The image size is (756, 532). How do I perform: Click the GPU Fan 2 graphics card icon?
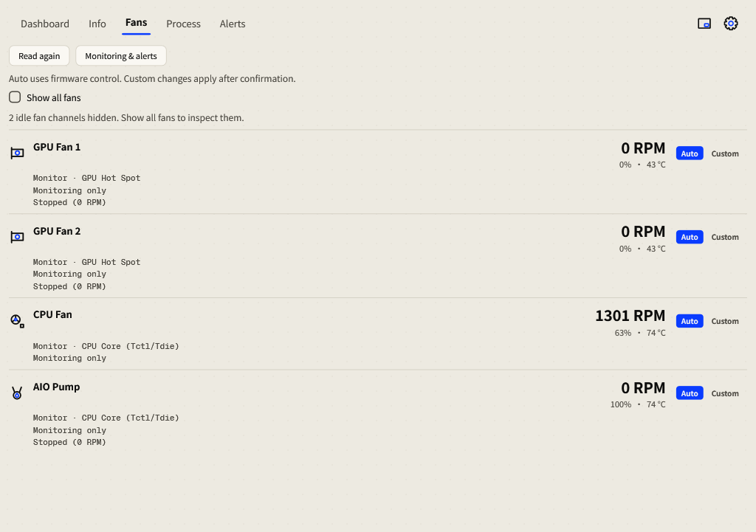coord(18,237)
